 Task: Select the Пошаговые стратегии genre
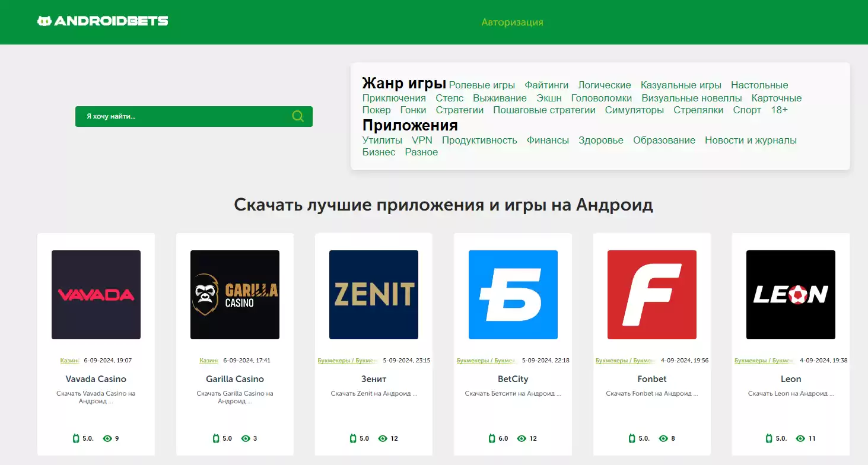[544, 110]
